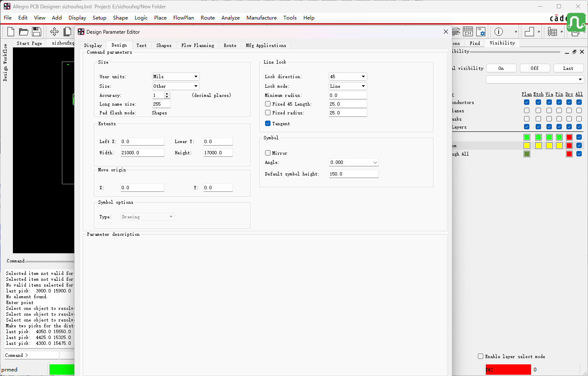Open the Size dropdown showing Other

176,86
